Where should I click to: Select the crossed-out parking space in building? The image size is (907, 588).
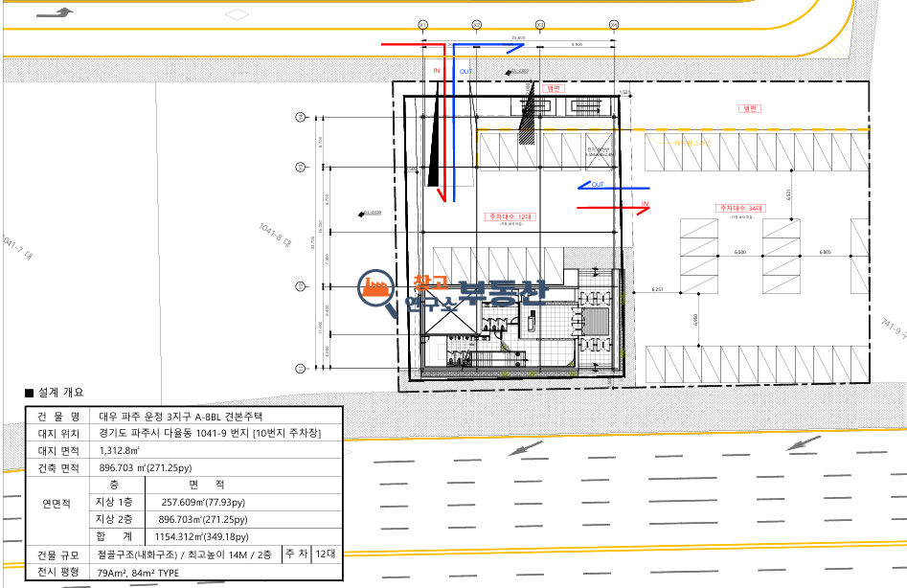coord(599,151)
